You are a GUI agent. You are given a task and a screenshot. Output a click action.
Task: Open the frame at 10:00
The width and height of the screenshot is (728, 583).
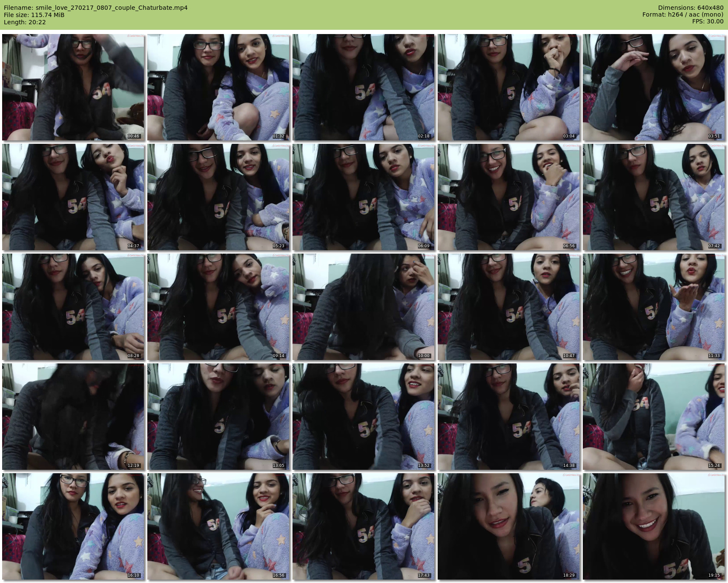click(x=364, y=307)
